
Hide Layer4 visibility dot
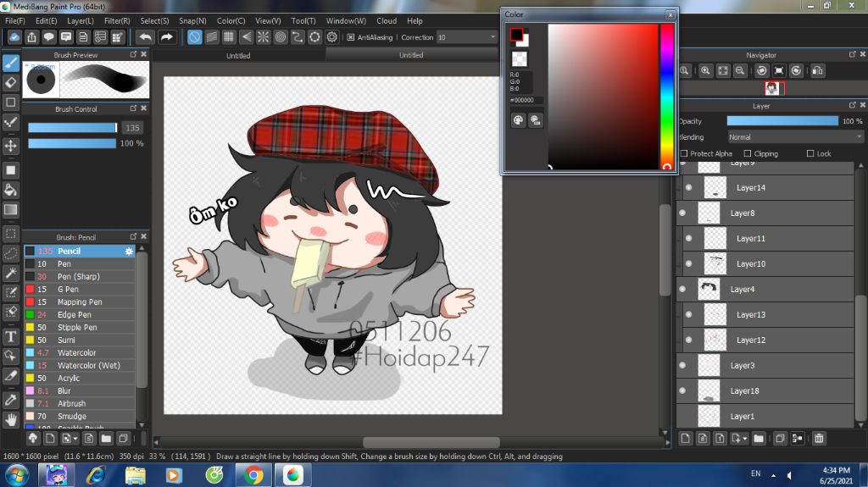[x=682, y=289]
